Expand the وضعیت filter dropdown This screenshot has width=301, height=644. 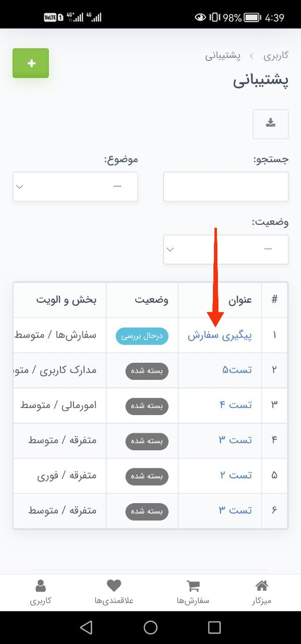(x=226, y=249)
